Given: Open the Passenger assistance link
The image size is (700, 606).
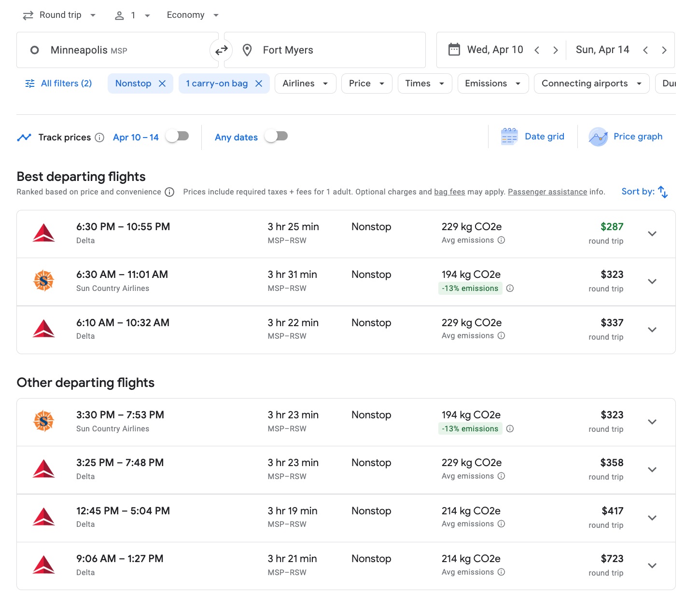Looking at the screenshot, I should [x=547, y=192].
